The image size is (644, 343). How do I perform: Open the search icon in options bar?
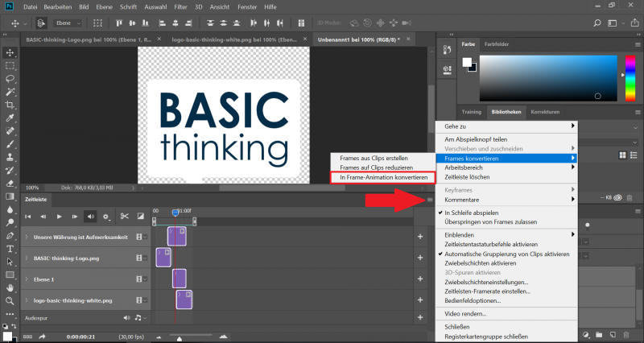click(x=597, y=23)
